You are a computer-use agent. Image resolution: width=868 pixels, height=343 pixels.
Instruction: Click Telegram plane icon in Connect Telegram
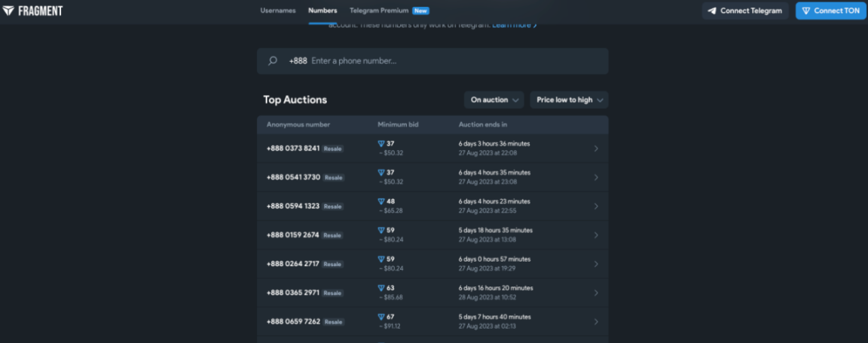(x=712, y=11)
